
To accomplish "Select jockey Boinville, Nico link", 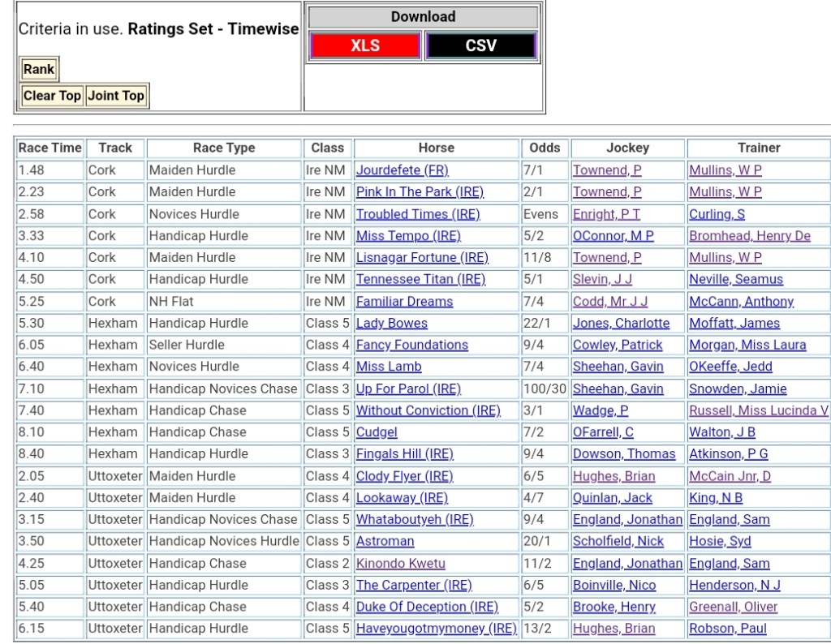I will click(613, 585).
